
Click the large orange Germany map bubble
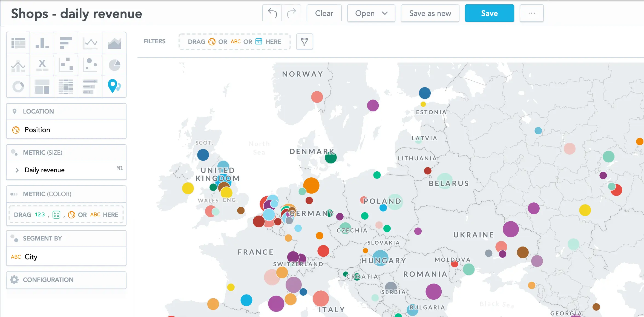click(311, 185)
